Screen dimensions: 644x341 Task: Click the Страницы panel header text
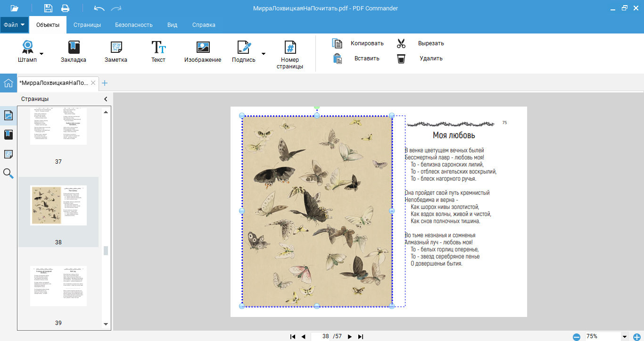point(35,99)
